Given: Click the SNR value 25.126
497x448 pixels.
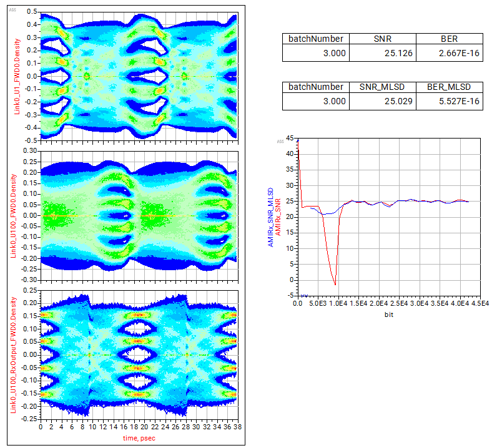Looking at the screenshot, I should [x=398, y=53].
